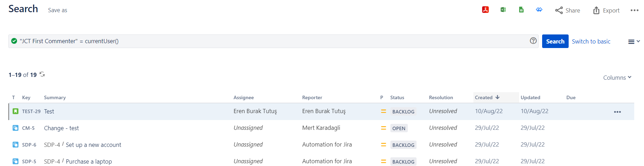Click Unresolved resolution on CM-5 row

pyautogui.click(x=443, y=128)
